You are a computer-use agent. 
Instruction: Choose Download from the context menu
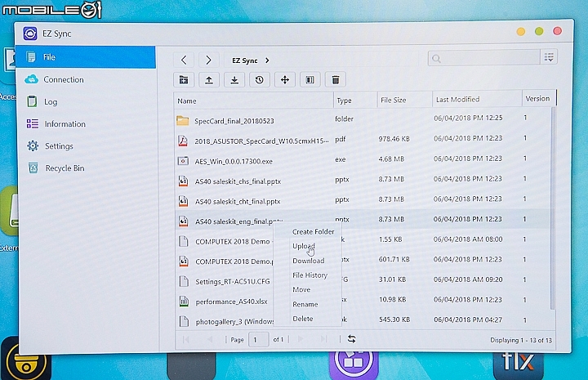[x=308, y=261]
